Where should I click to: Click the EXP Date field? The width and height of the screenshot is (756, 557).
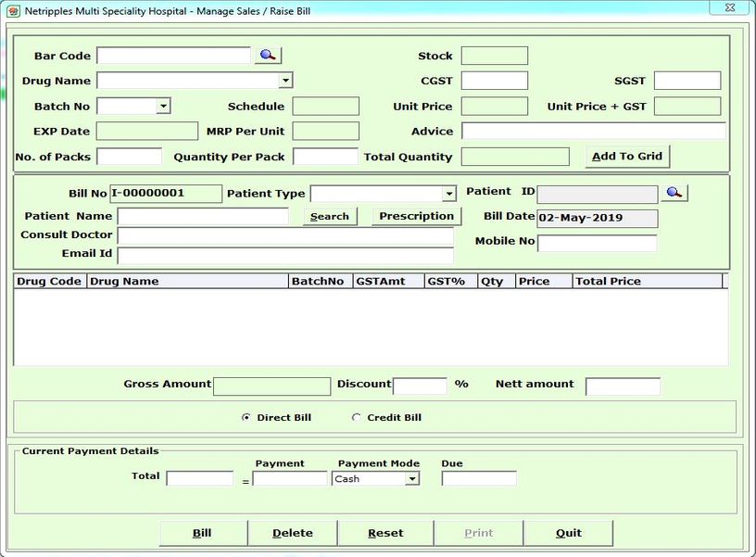click(147, 131)
